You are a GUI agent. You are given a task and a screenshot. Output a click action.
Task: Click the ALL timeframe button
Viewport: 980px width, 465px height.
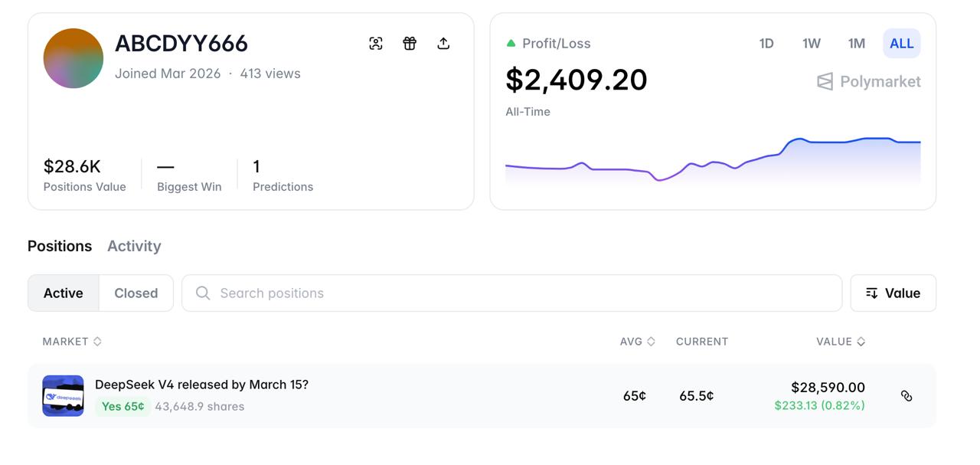tap(901, 44)
